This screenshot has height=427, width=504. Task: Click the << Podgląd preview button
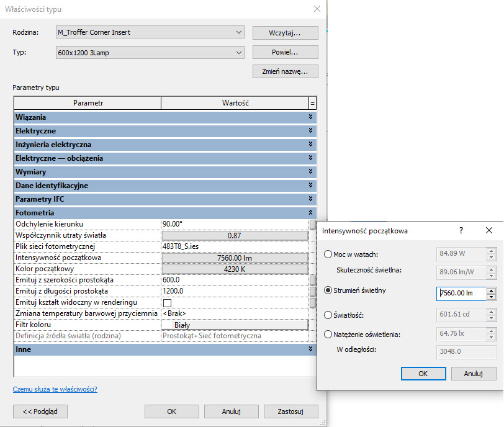pos(40,411)
